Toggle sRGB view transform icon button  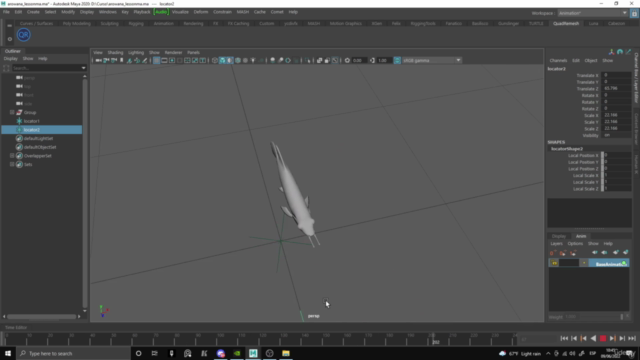point(397,60)
